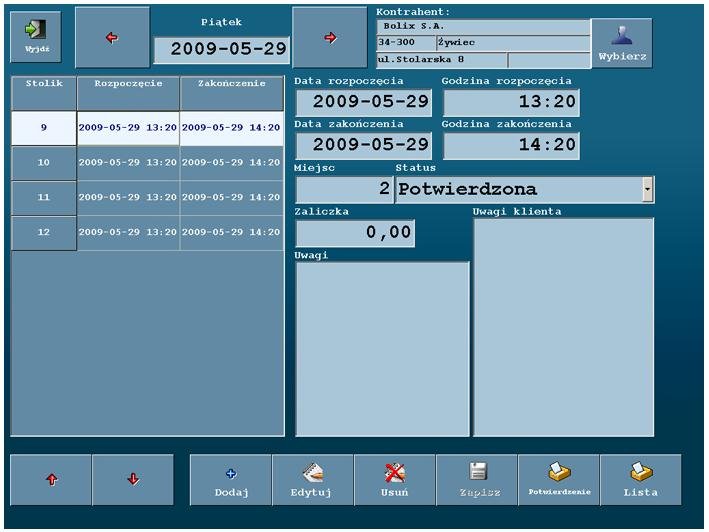The height and width of the screenshot is (532, 709).
Task: Expand the Status dropdown arrow
Action: [647, 189]
